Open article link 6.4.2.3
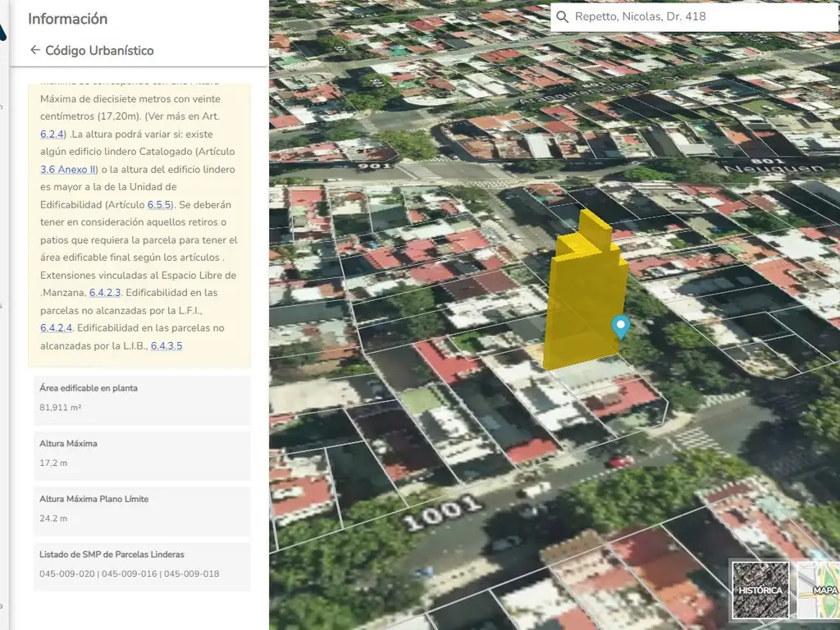 (105, 293)
